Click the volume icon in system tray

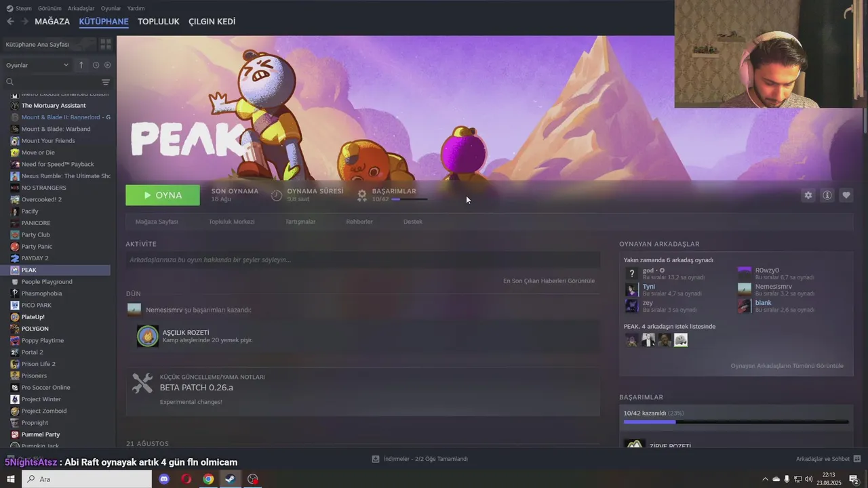coord(808,479)
